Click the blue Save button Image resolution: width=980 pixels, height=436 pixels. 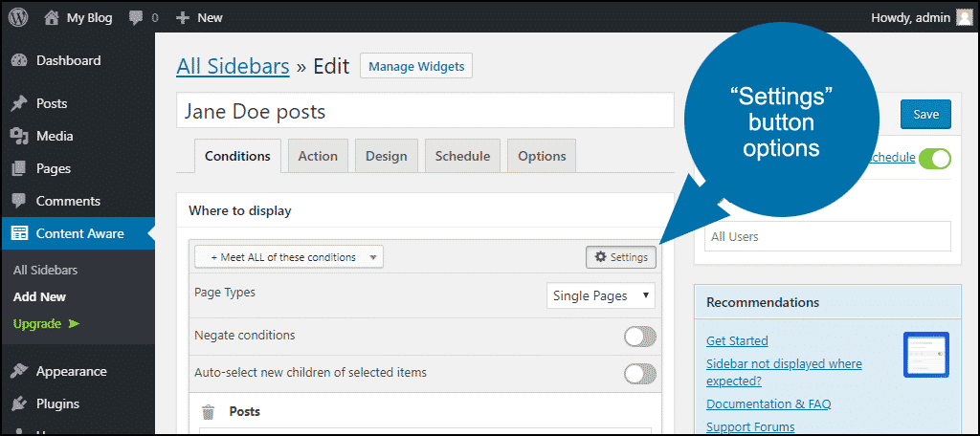(x=925, y=115)
